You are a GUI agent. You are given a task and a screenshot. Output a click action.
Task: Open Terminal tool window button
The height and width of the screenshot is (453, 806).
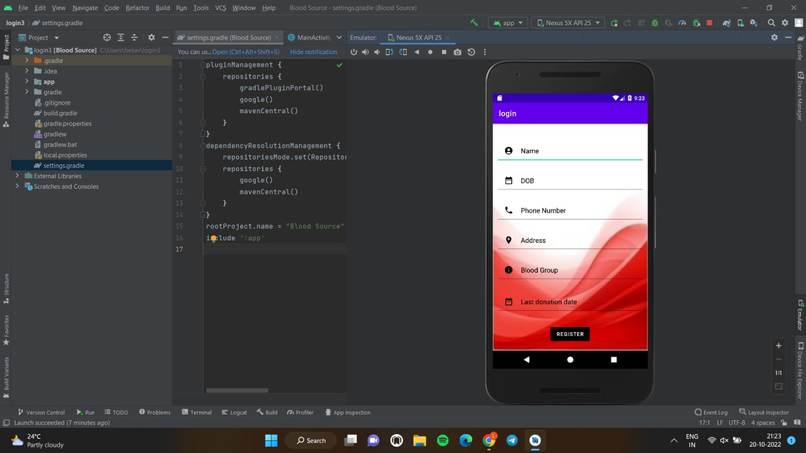click(x=197, y=412)
